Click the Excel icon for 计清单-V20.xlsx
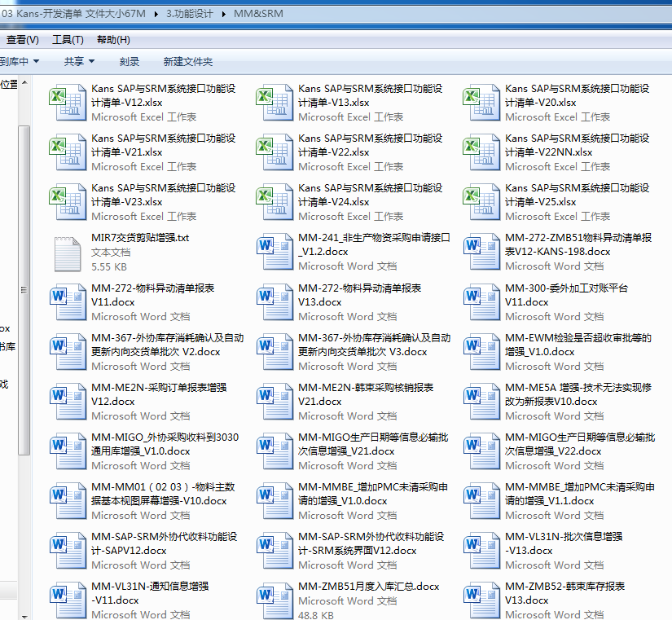Image resolution: width=672 pixels, height=620 pixels. (481, 103)
